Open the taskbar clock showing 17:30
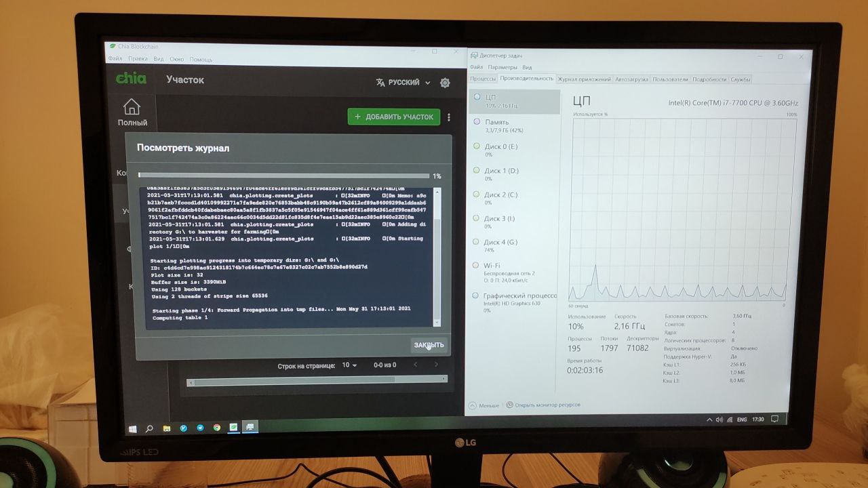 pos(758,420)
